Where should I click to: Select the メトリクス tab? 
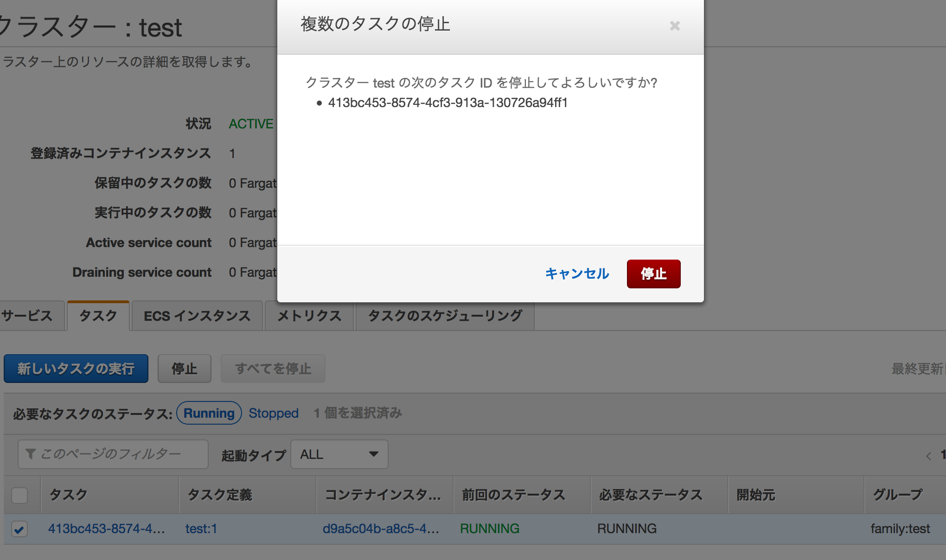309,316
